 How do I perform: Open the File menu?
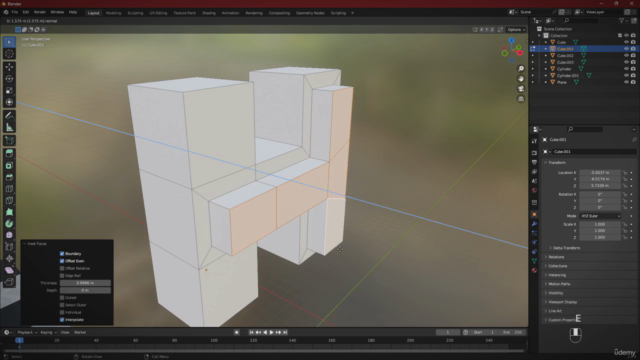(x=15, y=13)
